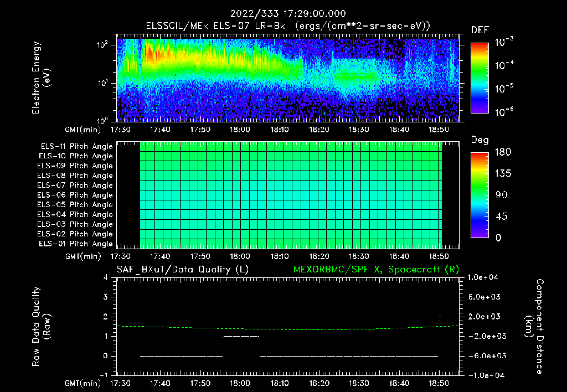Select the ELS-06 Pitch Angle row label
This screenshot has height=392, width=567.
pyautogui.click(x=75, y=195)
